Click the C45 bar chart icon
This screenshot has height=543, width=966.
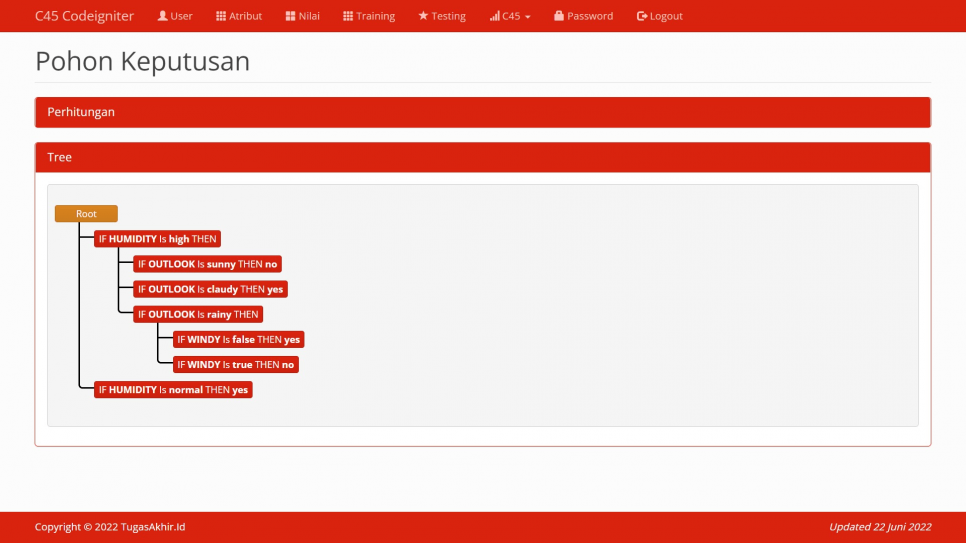(x=494, y=16)
